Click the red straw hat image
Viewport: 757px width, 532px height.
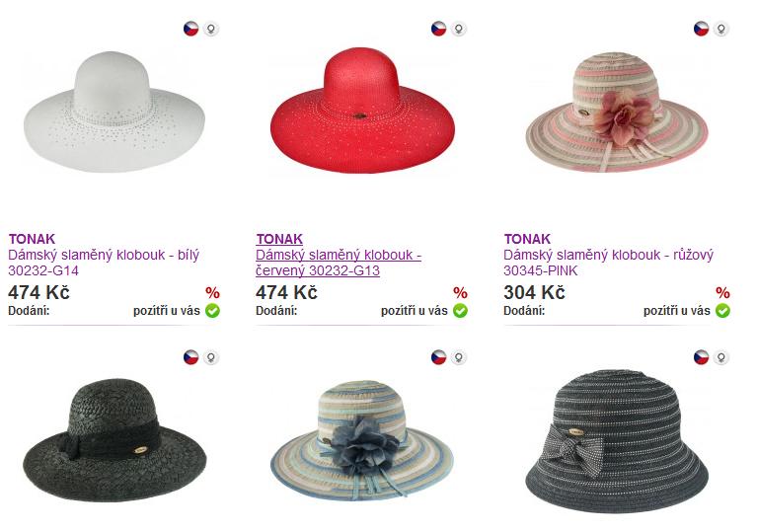pos(362,111)
